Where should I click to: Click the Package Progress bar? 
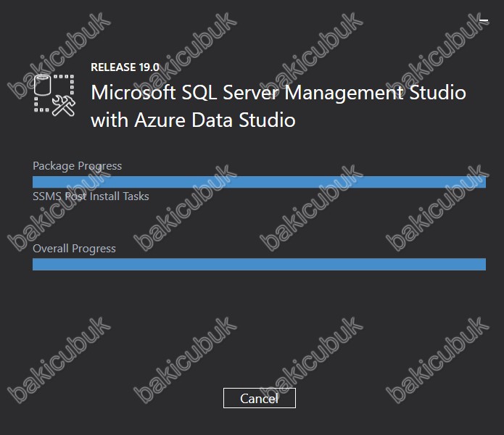[x=259, y=182]
